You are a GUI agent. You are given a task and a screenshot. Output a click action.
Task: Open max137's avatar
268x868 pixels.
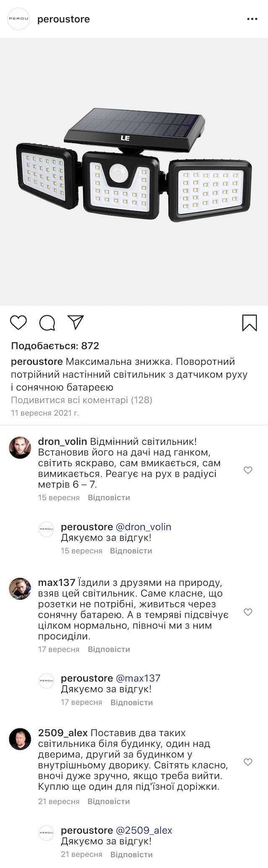point(20,589)
